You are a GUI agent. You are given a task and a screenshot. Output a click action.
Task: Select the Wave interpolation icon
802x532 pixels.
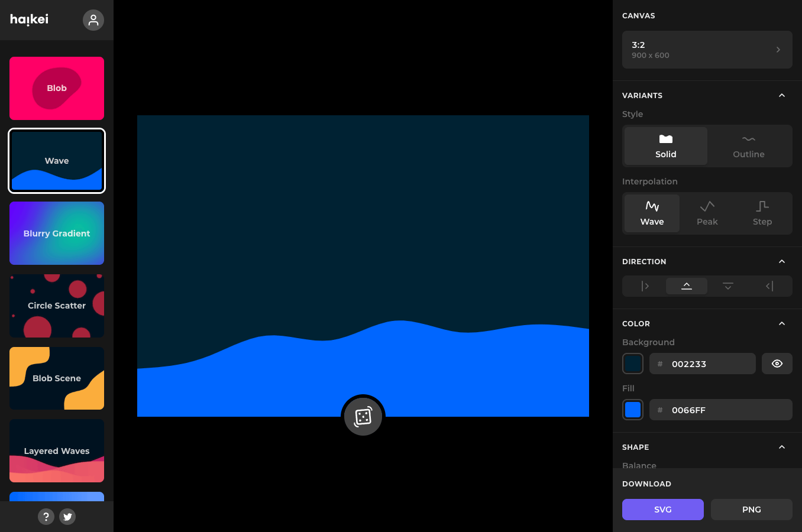652,213
